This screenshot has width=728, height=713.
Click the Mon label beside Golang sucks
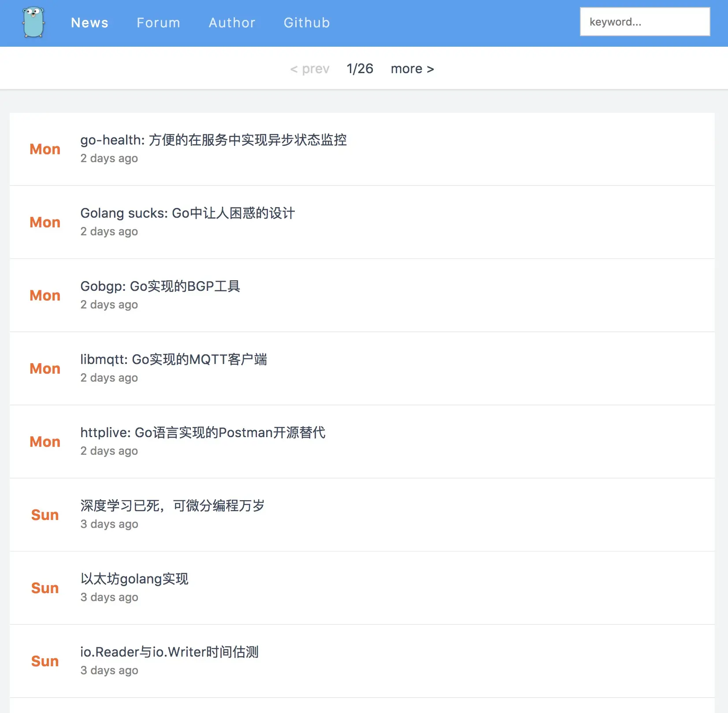tap(45, 223)
